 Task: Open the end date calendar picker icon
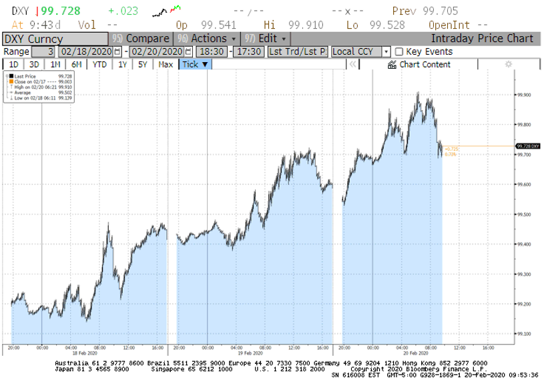tap(188, 51)
